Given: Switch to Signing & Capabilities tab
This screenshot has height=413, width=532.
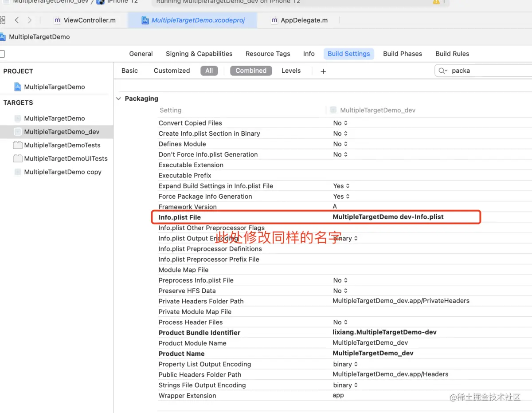Looking at the screenshot, I should pyautogui.click(x=199, y=54).
